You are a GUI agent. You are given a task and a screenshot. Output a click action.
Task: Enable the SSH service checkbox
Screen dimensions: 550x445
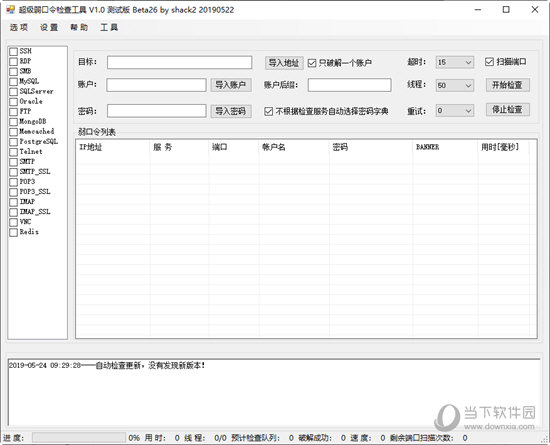13,52
